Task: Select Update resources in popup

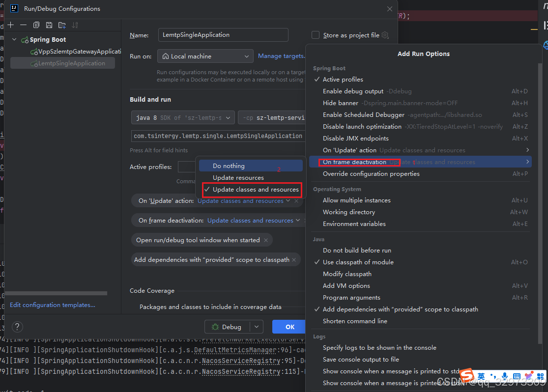Action: coord(251,177)
